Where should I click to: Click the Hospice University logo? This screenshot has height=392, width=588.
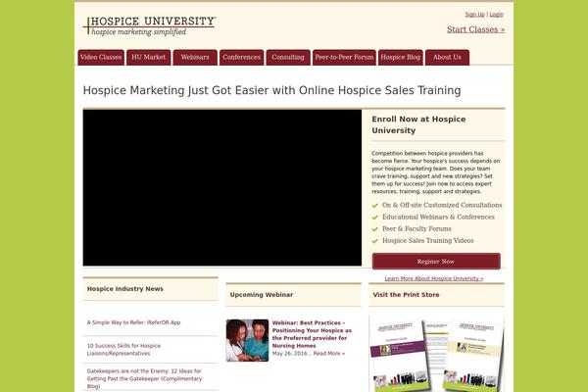149,25
